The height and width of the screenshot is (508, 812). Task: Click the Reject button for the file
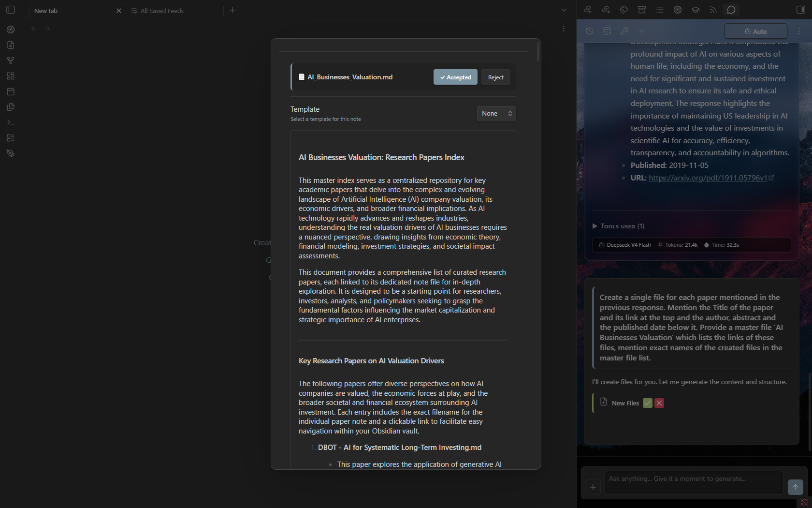point(496,77)
